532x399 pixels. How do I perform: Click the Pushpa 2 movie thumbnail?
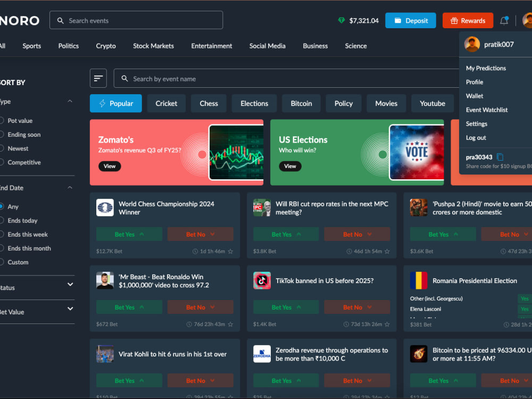pyautogui.click(x=419, y=207)
